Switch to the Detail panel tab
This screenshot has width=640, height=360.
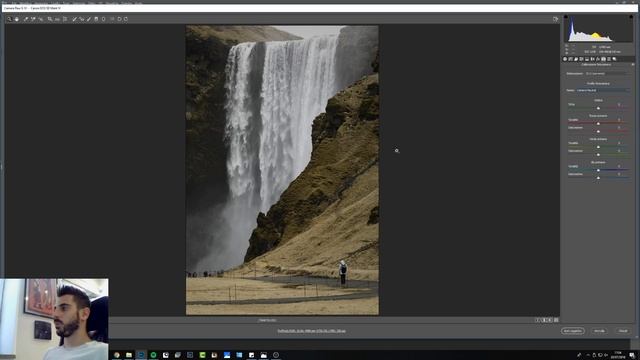[x=576, y=59]
